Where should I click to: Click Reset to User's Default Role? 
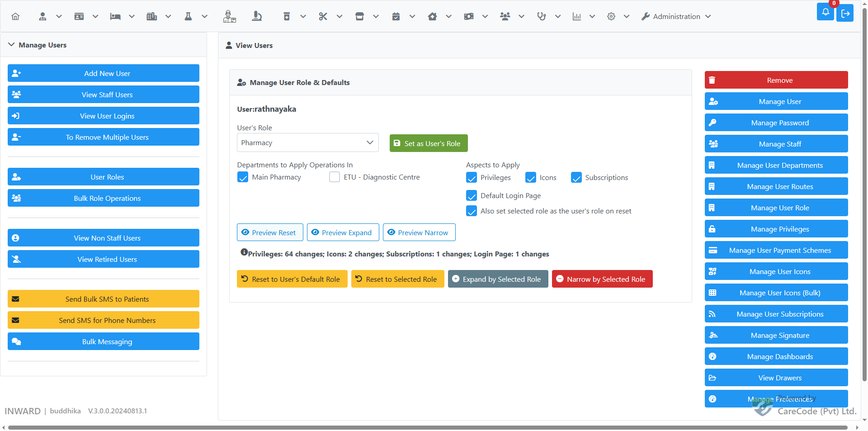pyautogui.click(x=292, y=279)
